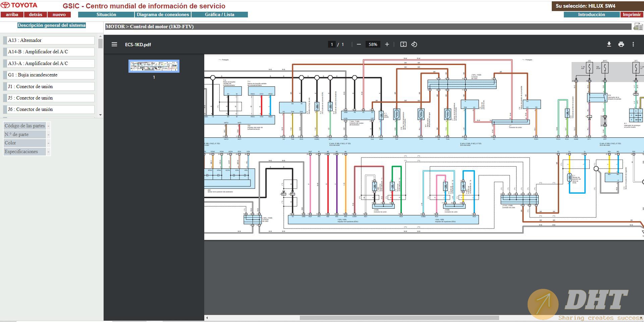
Task: Click the horizontal scrollbar left arrow
Action: coord(207,318)
